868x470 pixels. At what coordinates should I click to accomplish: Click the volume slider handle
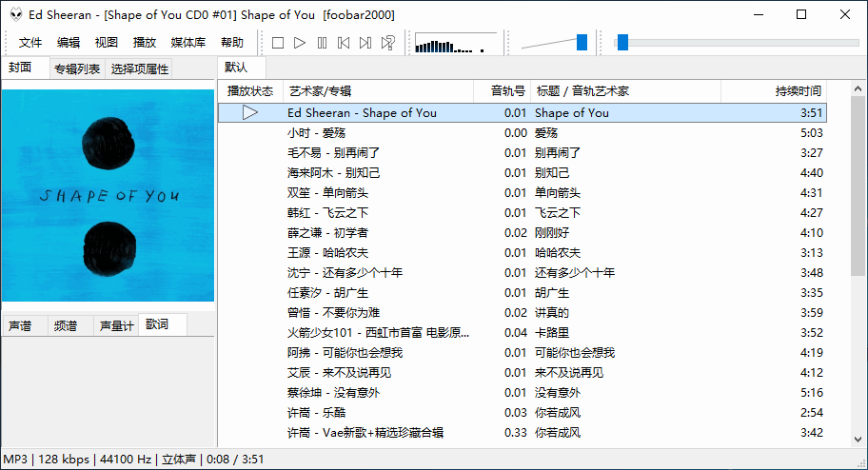pyautogui.click(x=582, y=43)
